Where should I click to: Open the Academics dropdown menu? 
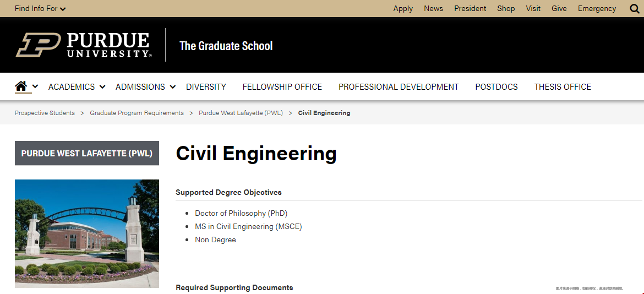[77, 86]
